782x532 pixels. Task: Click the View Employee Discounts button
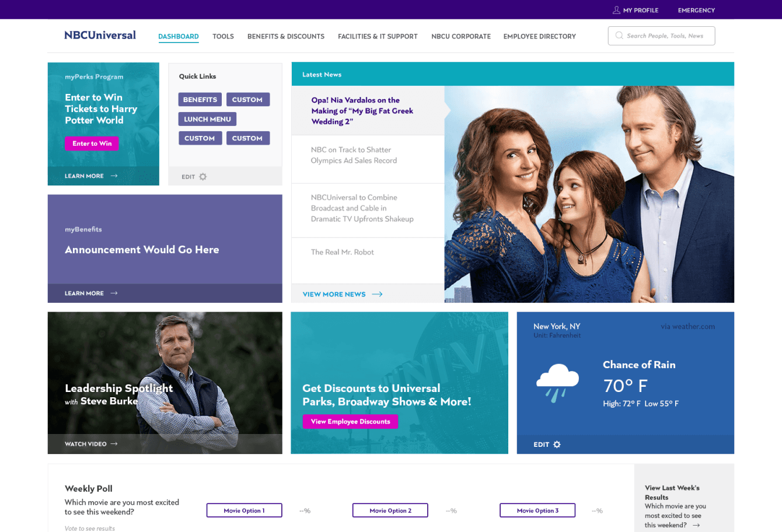(x=350, y=421)
